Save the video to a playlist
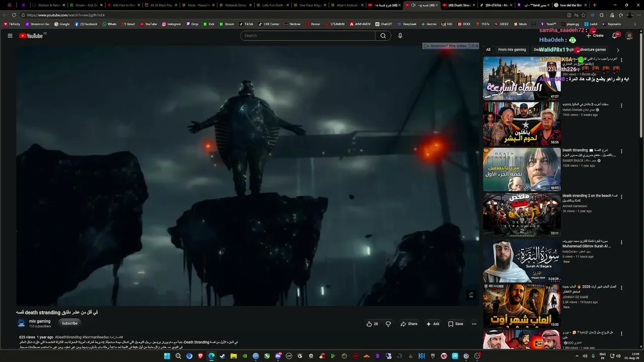This screenshot has height=362, width=644. click(455, 324)
